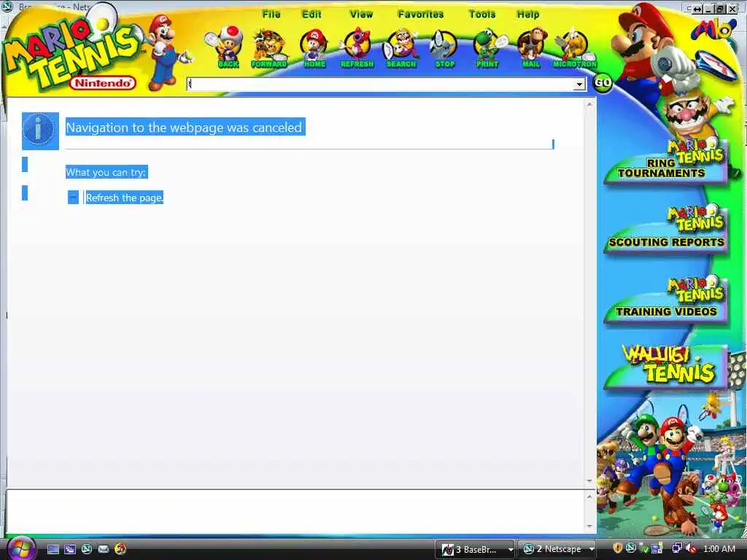Click the double-arrow window button

pos(697,9)
